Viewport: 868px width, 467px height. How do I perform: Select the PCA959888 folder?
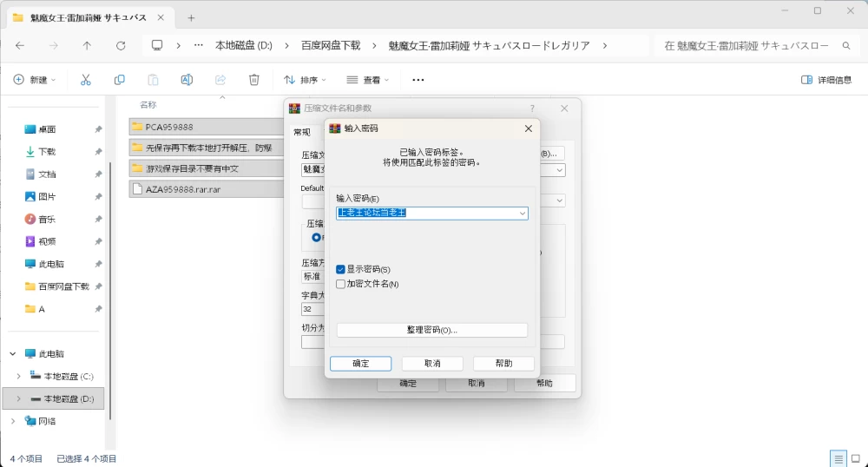pos(207,127)
